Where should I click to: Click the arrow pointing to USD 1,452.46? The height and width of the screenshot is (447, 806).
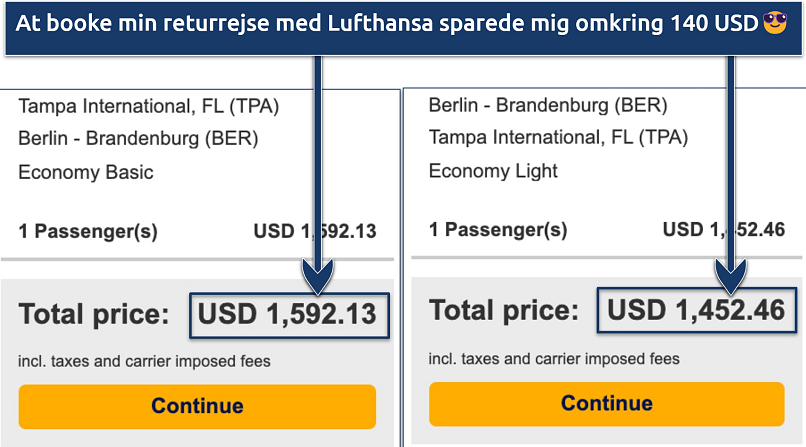(731, 170)
